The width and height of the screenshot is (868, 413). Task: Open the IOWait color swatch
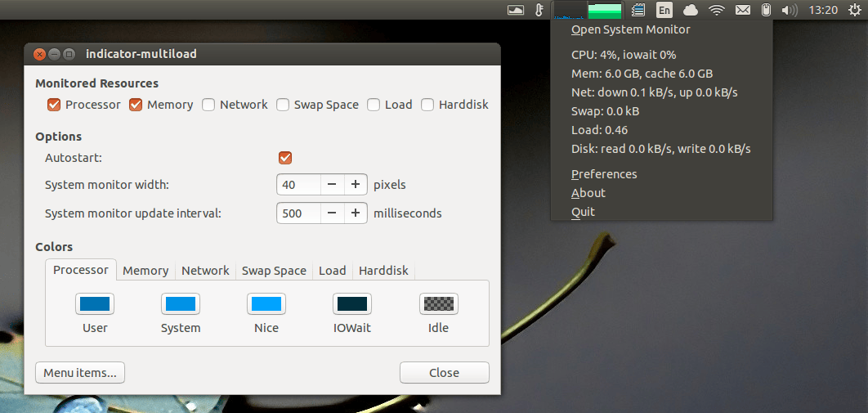(x=352, y=304)
